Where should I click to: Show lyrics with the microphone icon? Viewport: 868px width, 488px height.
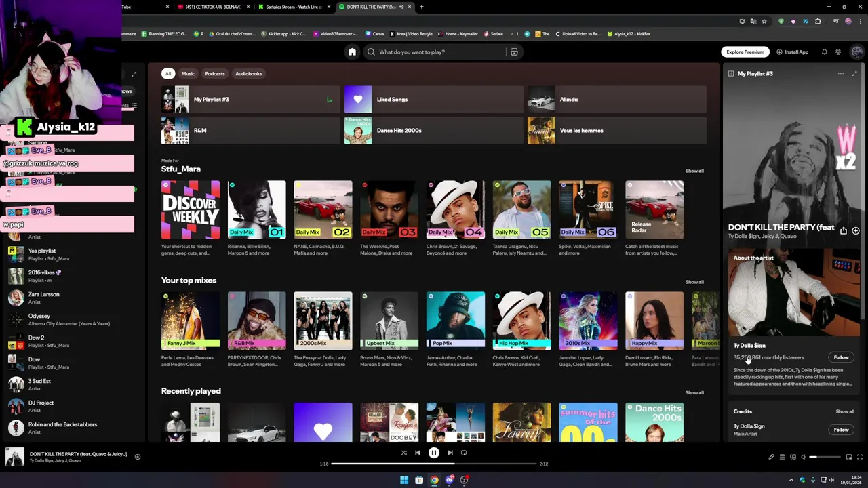coord(771,457)
